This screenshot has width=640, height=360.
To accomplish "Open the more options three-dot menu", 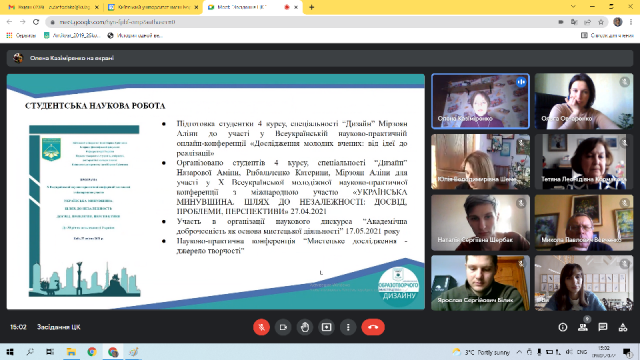I will point(348,327).
